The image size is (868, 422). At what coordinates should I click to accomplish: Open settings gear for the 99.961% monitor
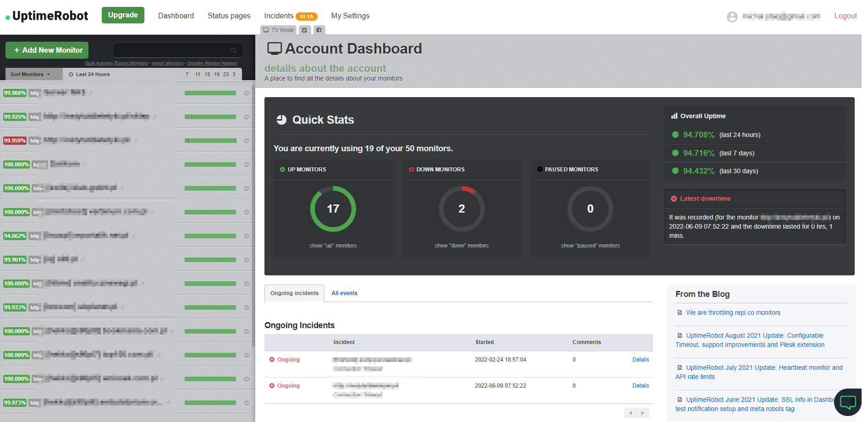[247, 260]
